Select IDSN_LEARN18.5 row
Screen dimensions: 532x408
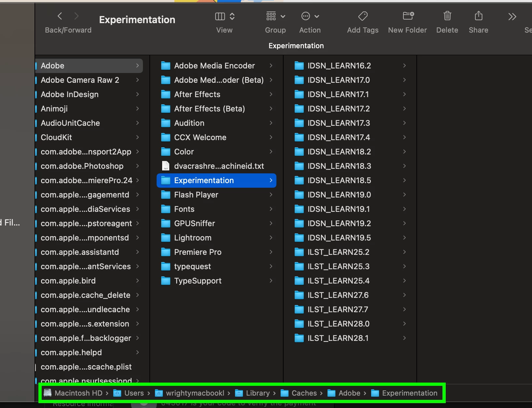(350, 181)
